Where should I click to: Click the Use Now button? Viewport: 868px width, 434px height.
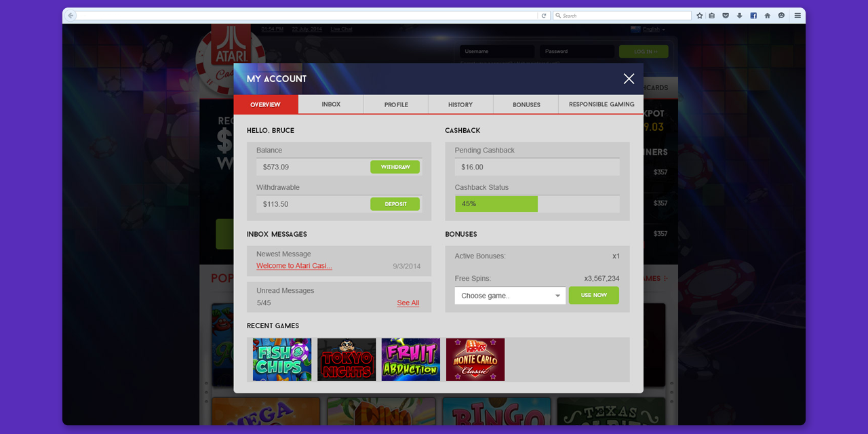tap(594, 295)
